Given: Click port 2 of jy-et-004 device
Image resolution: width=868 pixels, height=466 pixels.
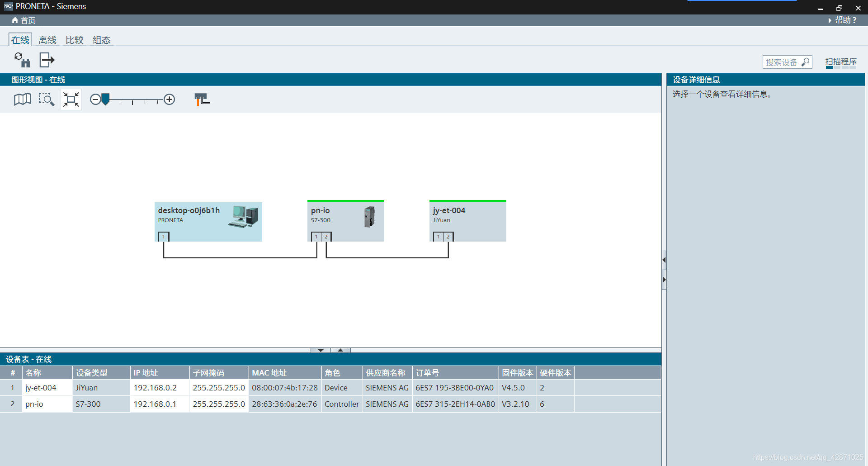Looking at the screenshot, I should [x=448, y=237].
